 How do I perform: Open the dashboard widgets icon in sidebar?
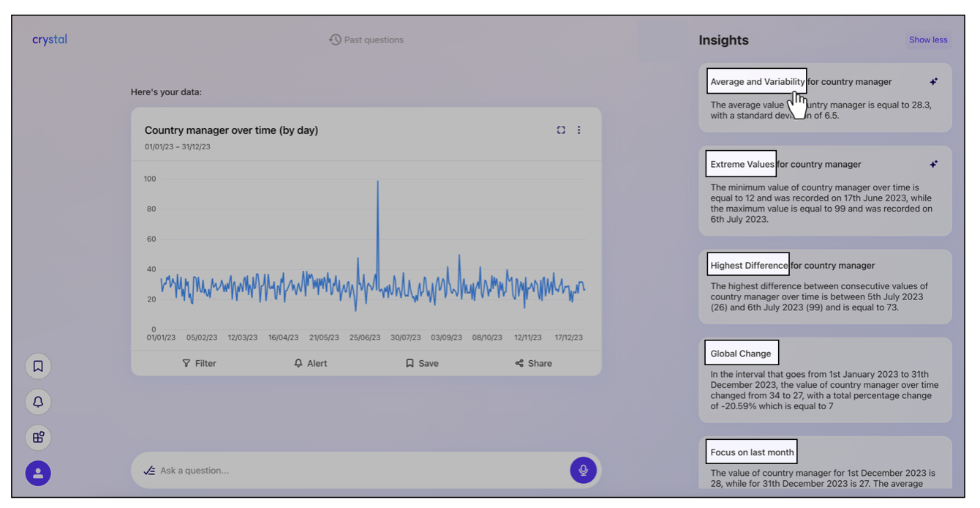click(x=38, y=438)
